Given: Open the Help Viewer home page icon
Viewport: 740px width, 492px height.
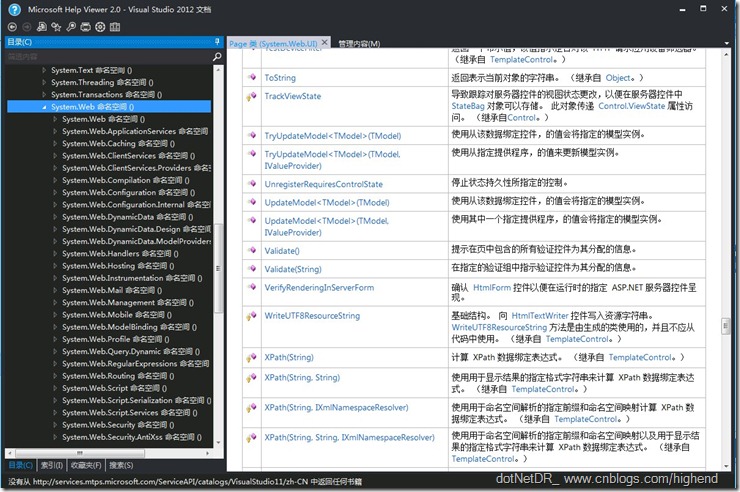Looking at the screenshot, I should pos(42,27).
